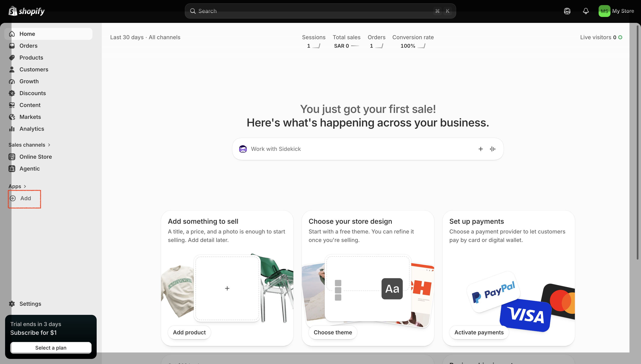Click the empty product placeholder with plus
The width and height of the screenshot is (641, 364).
[227, 288]
